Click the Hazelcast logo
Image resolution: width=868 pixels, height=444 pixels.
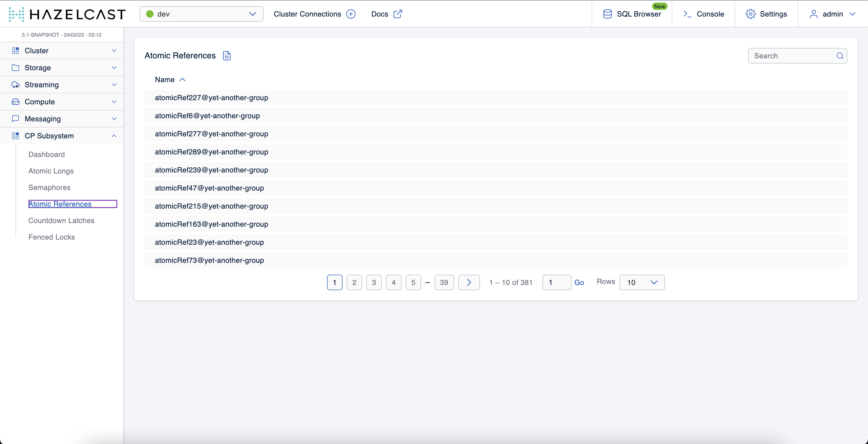coord(66,14)
